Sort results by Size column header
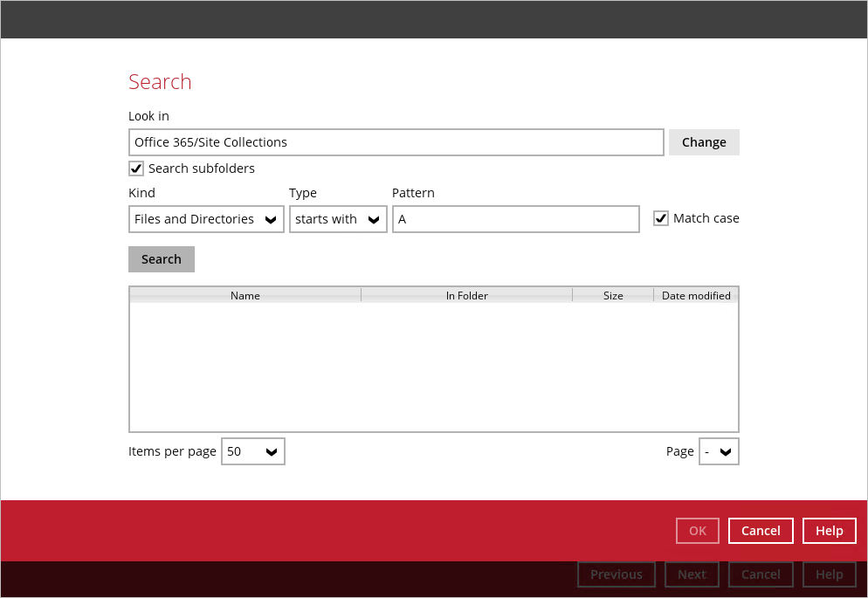The height and width of the screenshot is (598, 868). (613, 296)
